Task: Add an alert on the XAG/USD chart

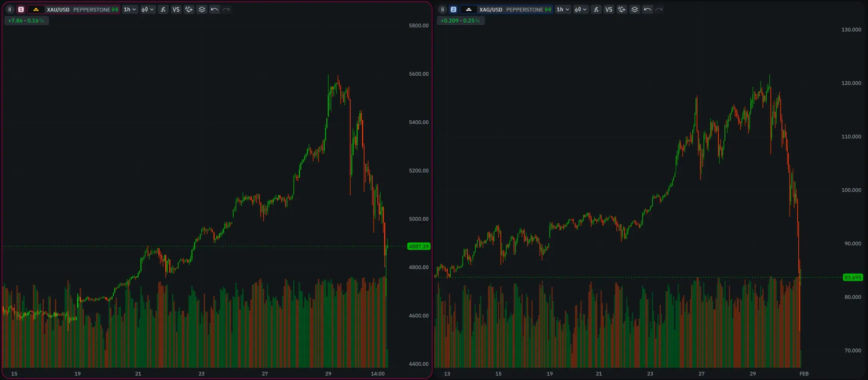Action: tap(622, 10)
